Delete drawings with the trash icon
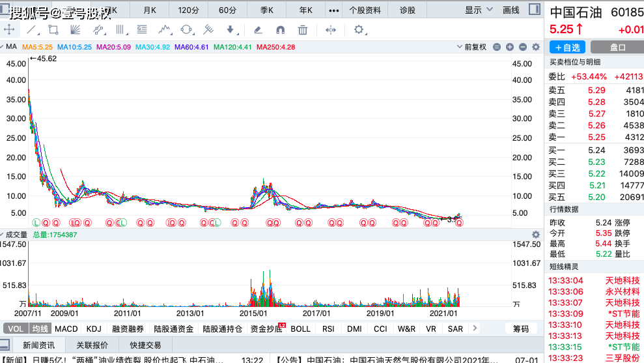The height and width of the screenshot is (363, 644). pyautogui.click(x=302, y=30)
